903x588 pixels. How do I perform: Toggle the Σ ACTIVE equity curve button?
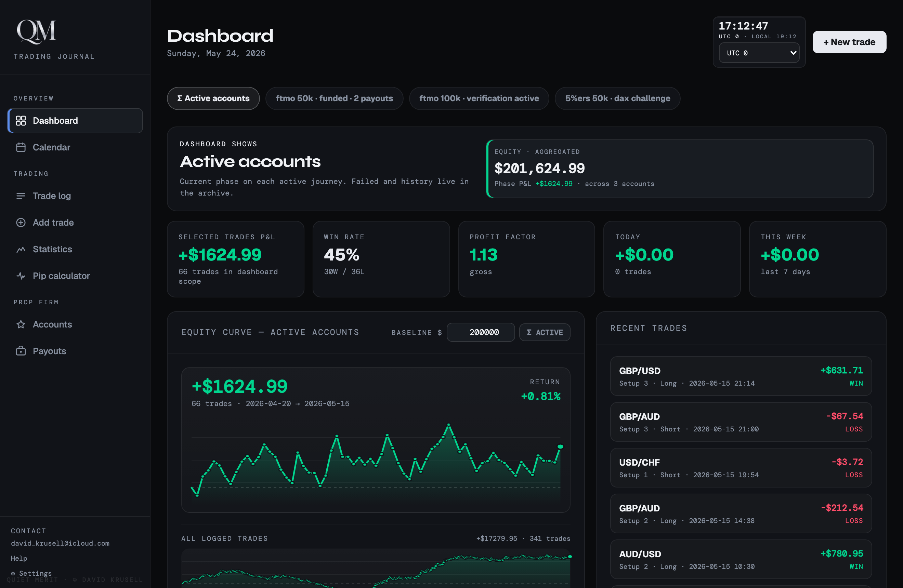pos(545,333)
